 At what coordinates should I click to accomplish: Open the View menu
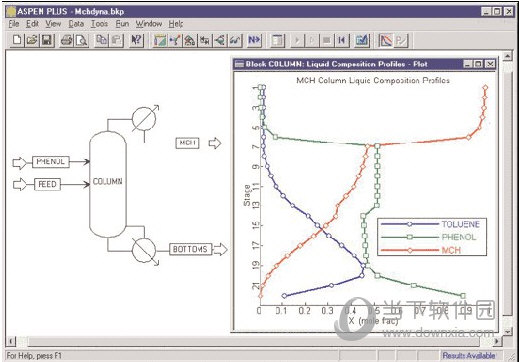pos(53,24)
